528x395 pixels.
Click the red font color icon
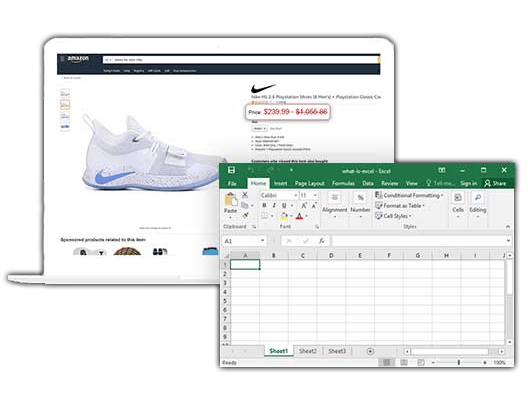299,216
